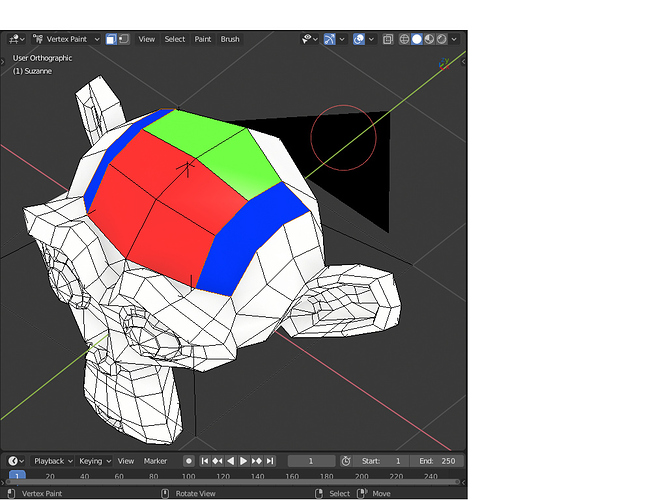Click frame 200 on the timeline ruler
The width and height of the screenshot is (666, 500).
pos(361,476)
